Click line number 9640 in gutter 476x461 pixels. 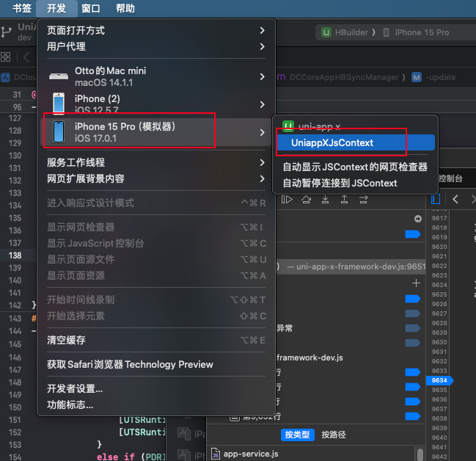pos(439,438)
